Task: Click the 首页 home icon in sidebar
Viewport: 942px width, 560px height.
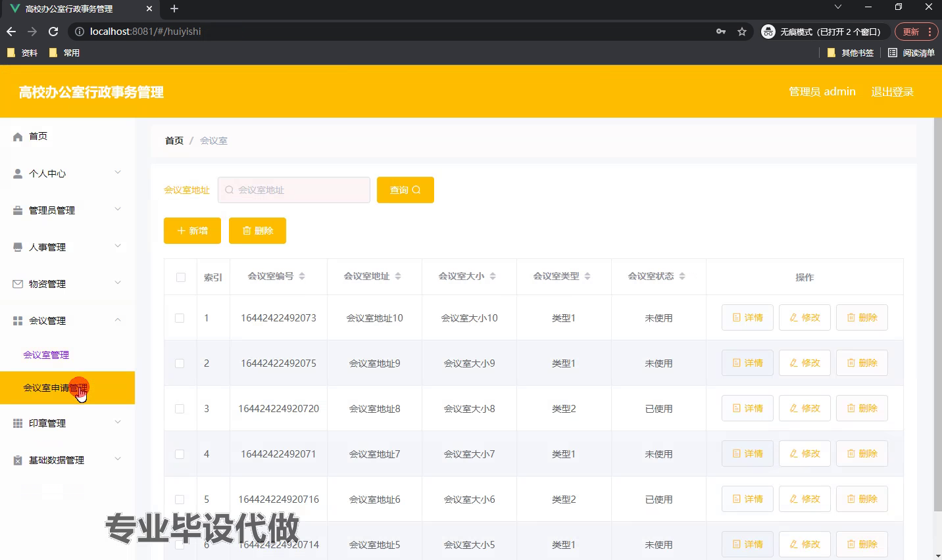Action: click(18, 137)
